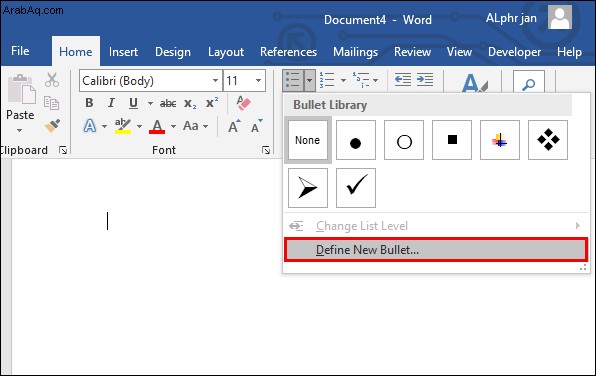This screenshot has width=596, height=376.
Task: Click Define New Bullet option
Action: 436,250
